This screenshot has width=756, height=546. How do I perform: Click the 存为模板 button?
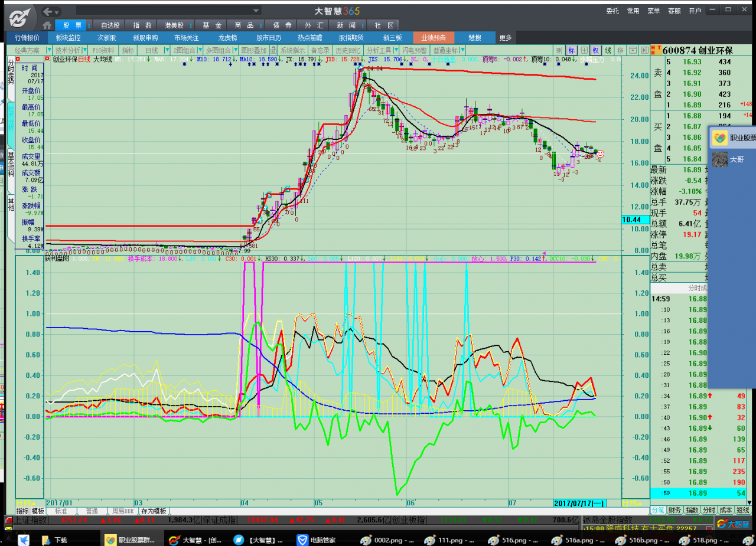152,511
